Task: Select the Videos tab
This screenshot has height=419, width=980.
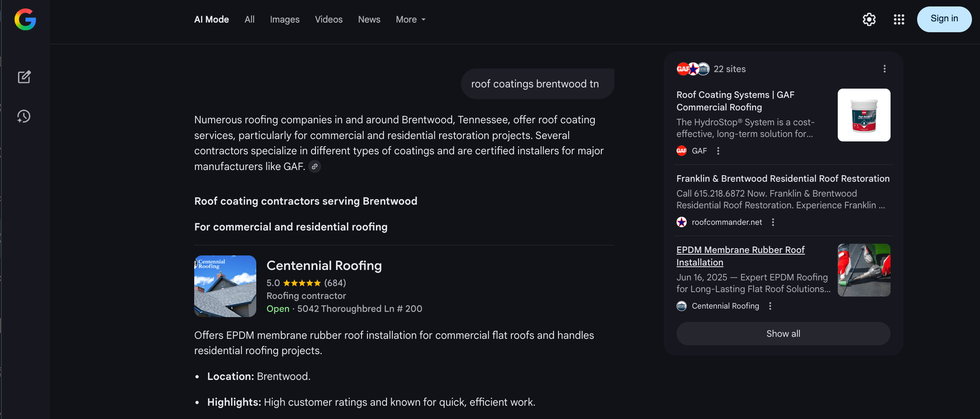Action: 328,19
